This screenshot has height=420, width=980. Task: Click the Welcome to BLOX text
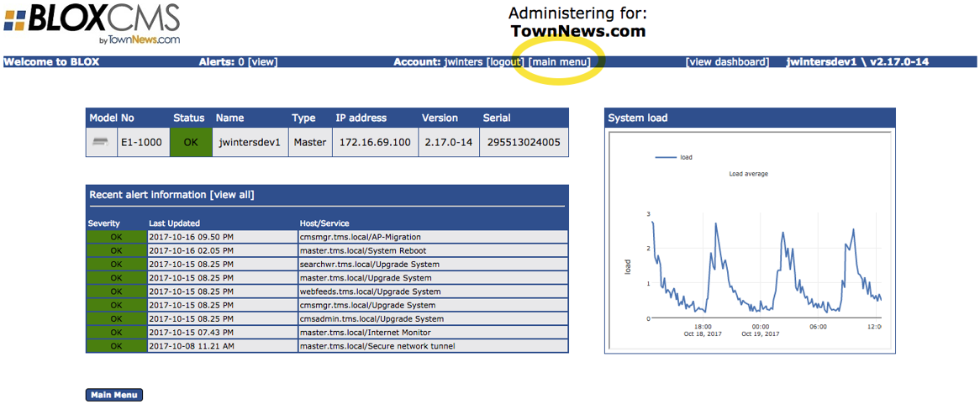pyautogui.click(x=51, y=62)
